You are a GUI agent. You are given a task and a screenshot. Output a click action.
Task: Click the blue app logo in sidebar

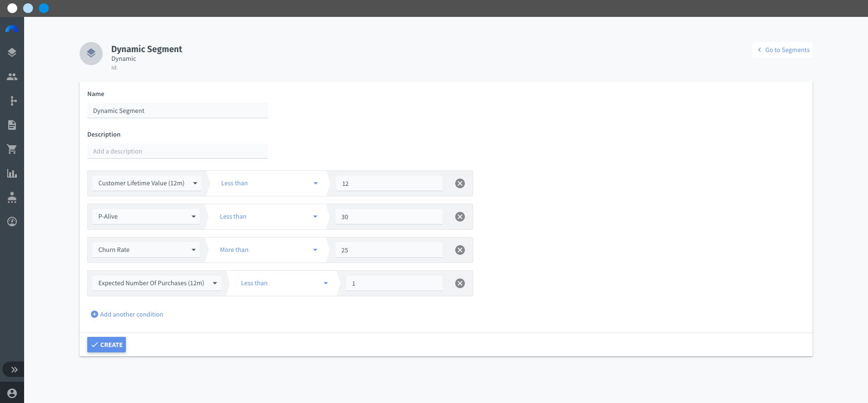[12, 29]
